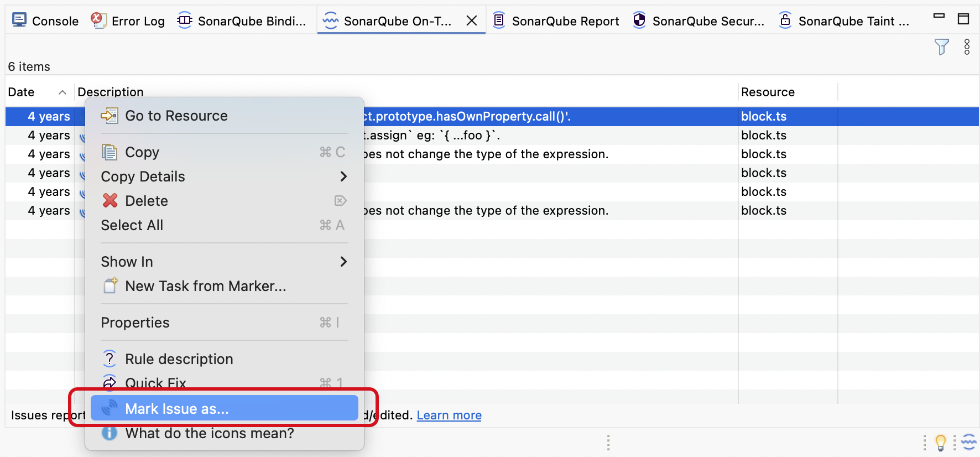Select the hasOwnProperty.call issue row
Image resolution: width=980 pixels, height=457 pixels.
(492, 116)
